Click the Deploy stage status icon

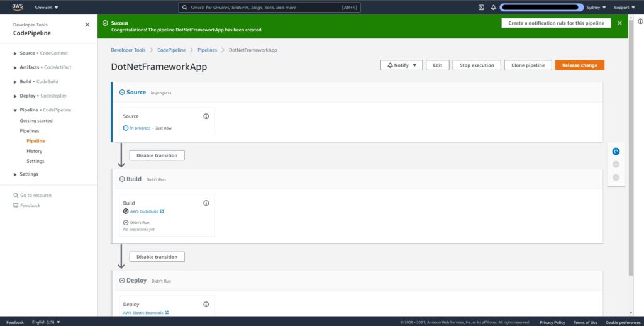[x=122, y=281]
